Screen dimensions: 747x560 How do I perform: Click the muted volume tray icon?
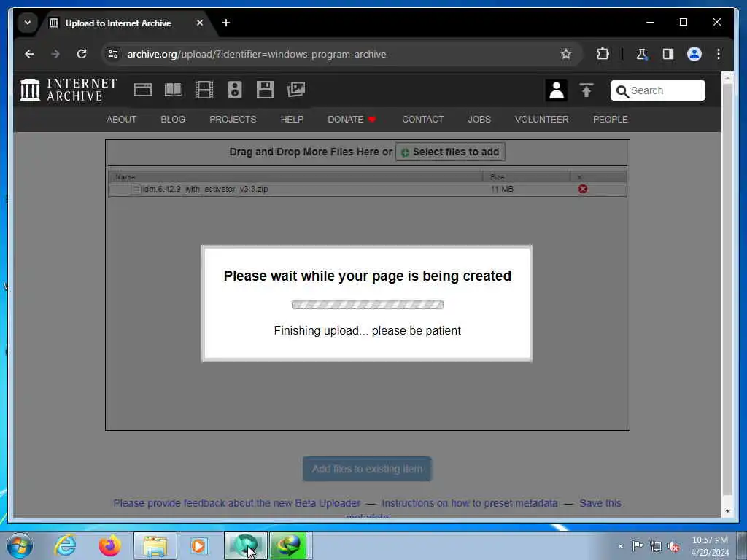point(673,546)
